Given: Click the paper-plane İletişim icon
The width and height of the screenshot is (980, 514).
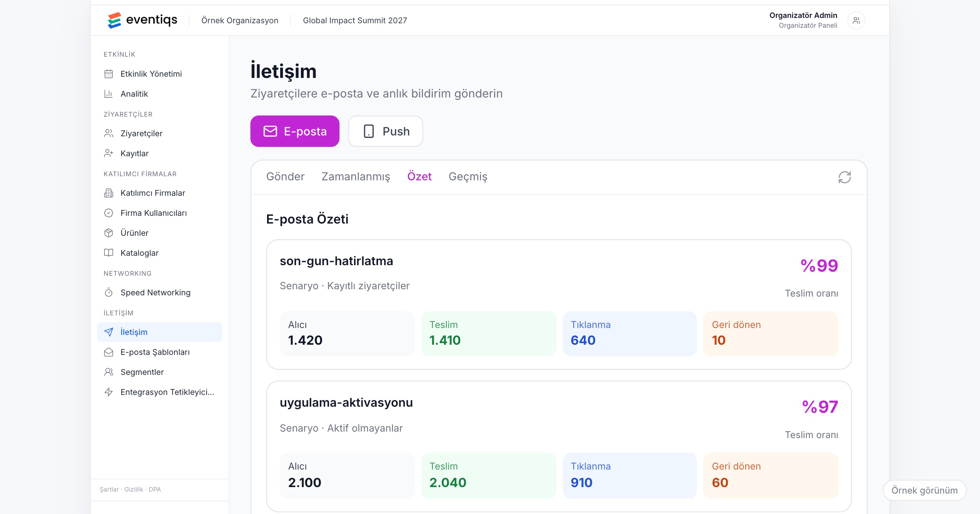Looking at the screenshot, I should 109,332.
